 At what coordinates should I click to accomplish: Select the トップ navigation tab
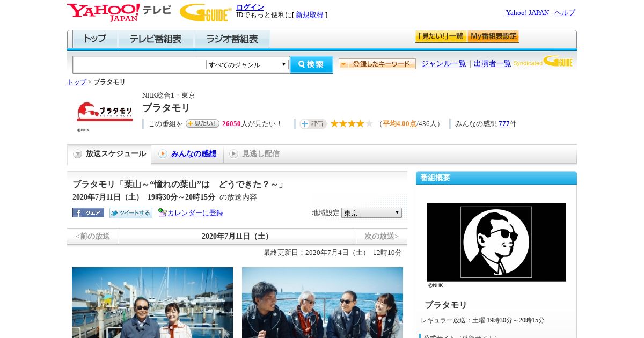click(95, 39)
